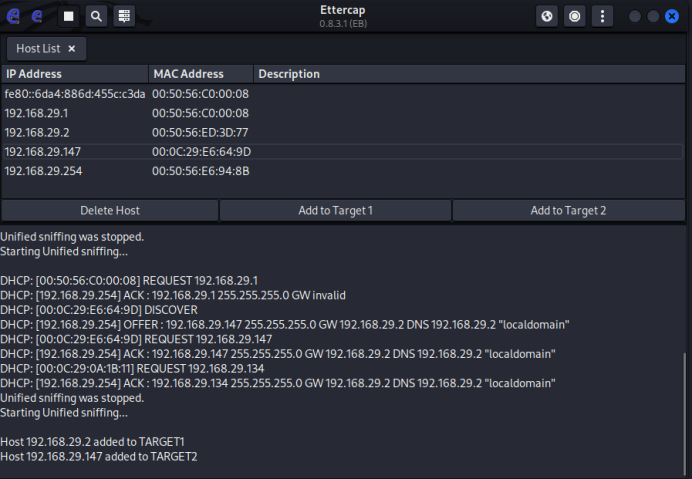Select the fe80::6da4:886d:455c:c3da host
This screenshot has height=479, width=692.
click(x=343, y=94)
